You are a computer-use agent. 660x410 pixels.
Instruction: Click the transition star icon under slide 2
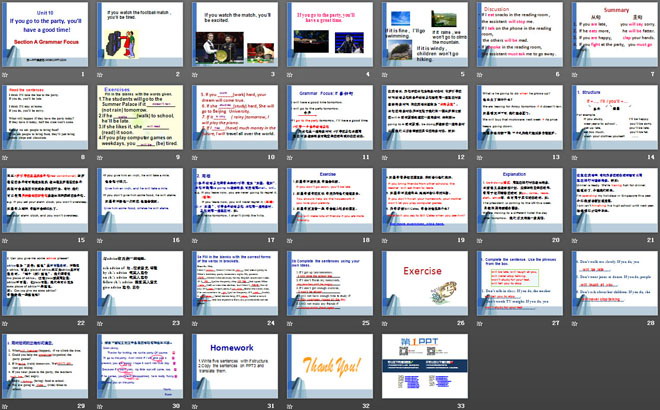point(100,75)
